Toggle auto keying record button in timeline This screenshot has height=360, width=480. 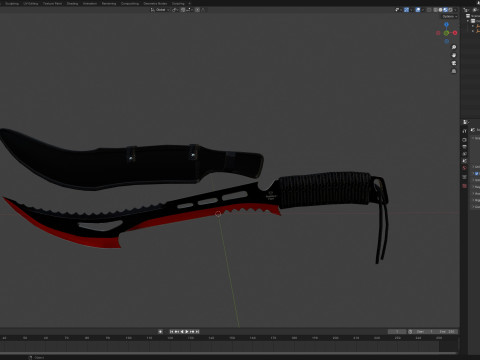160,331
